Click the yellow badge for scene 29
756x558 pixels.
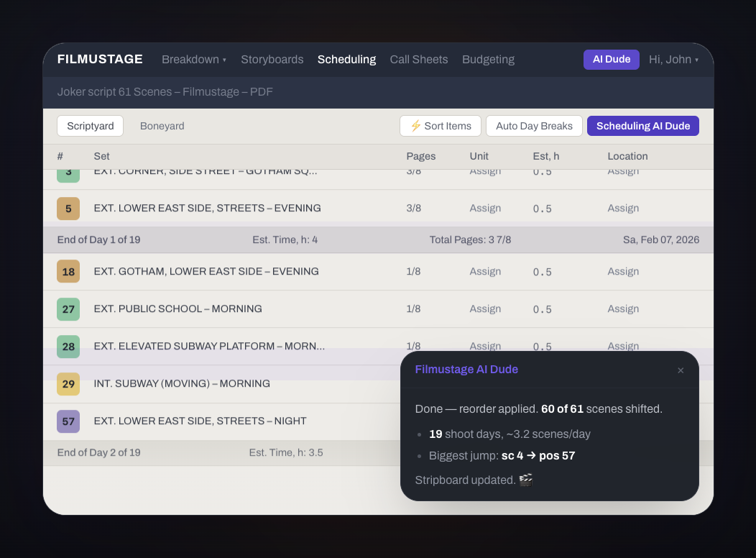[68, 384]
